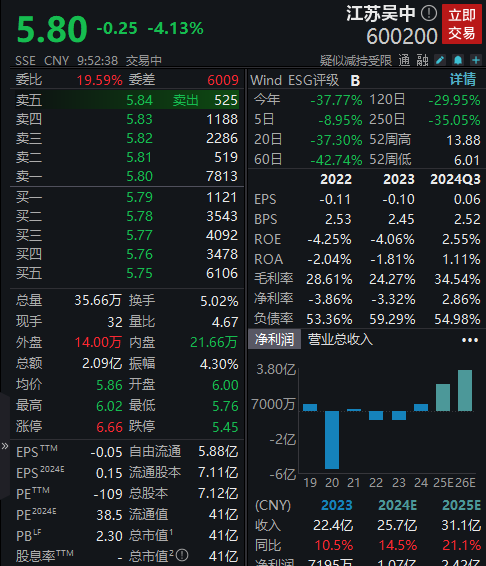Set a price alert via bell icon
Image resolution: width=486 pixels, height=566 pixels.
click(458, 60)
